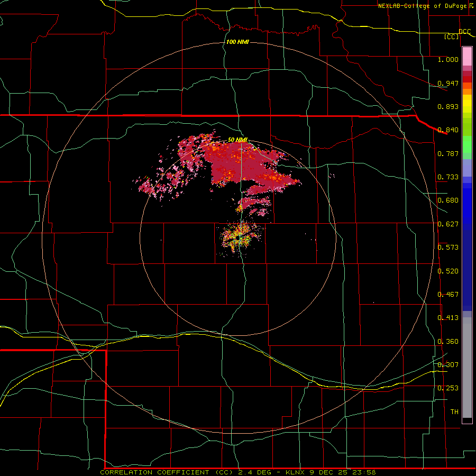This screenshot has height=476, width=476.
Task: Click the 0.467 scale value
Action: pyautogui.click(x=448, y=295)
